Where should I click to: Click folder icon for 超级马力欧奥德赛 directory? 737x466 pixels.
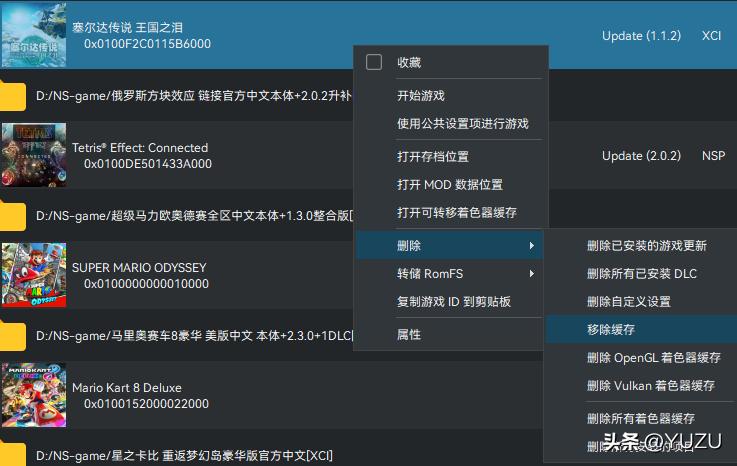click(12, 216)
